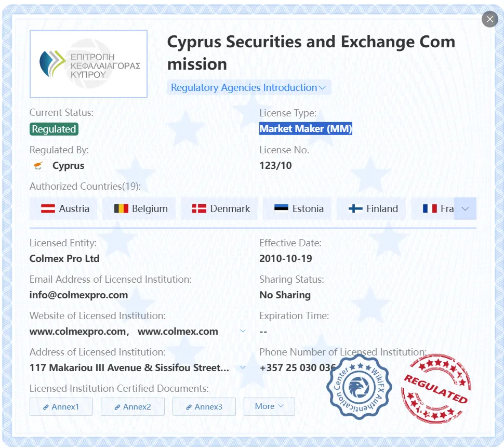The image size is (504, 448).
Task: Click the Cyprus Securities and Exchange Commission title
Action: coord(311,53)
